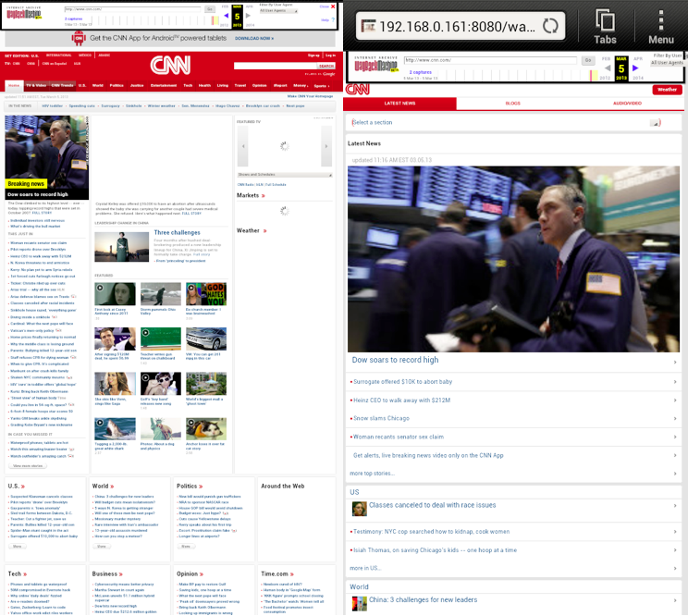Switch to the BLOGS tab
This screenshot has height=616, width=688.
coord(512,103)
